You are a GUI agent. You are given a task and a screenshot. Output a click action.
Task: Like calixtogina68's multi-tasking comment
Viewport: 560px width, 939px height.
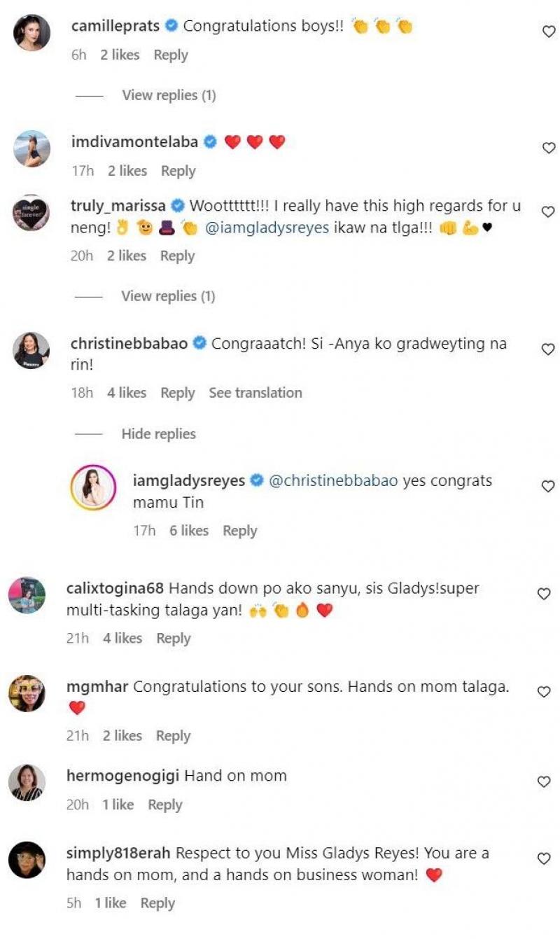click(544, 594)
